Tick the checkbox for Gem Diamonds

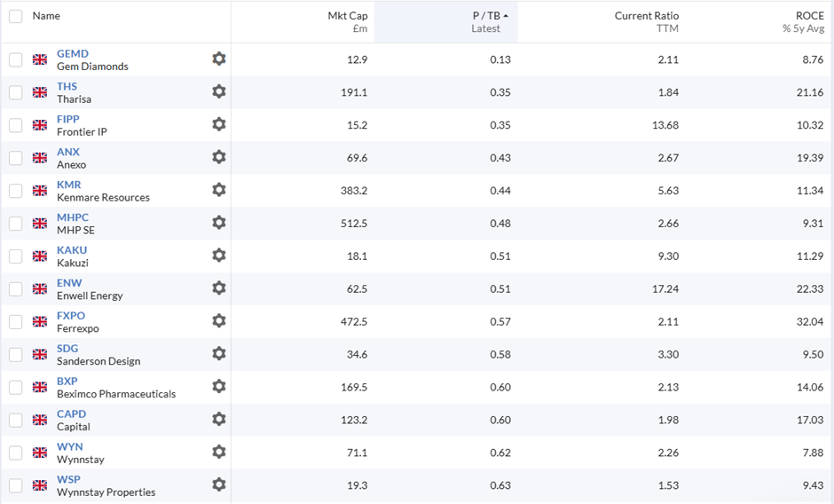point(16,59)
